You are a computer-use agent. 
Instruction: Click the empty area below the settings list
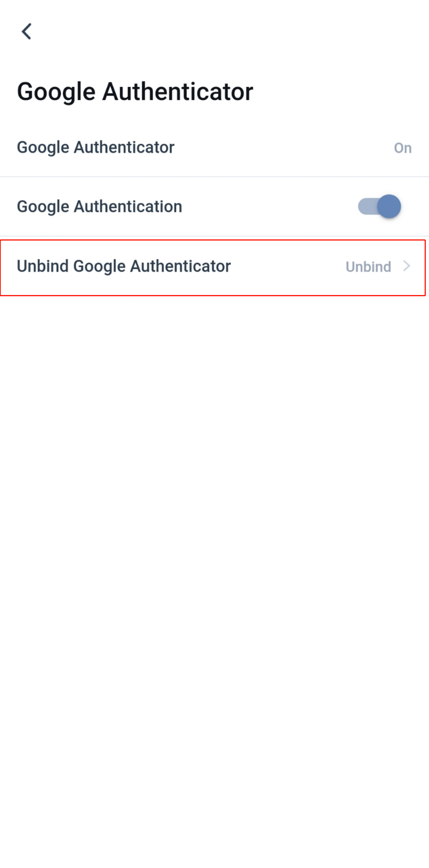pos(214,581)
